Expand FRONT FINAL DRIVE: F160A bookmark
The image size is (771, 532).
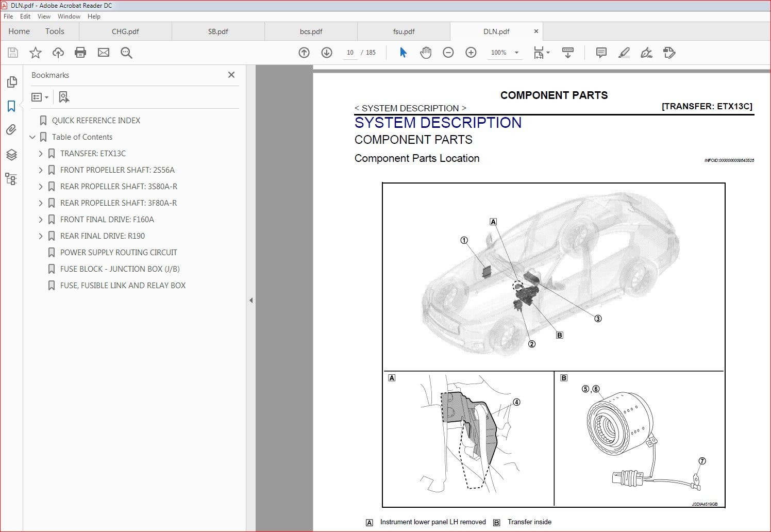click(x=41, y=220)
